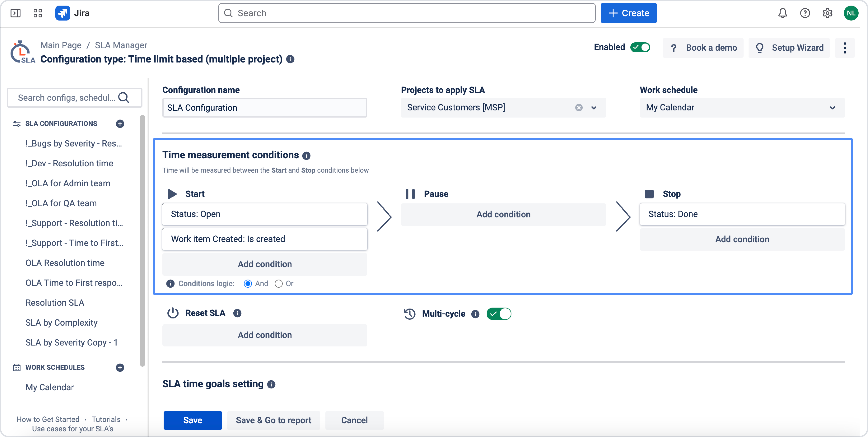The height and width of the screenshot is (437, 868).
Task: Select the Or conditions logic radio
Action: click(x=279, y=284)
